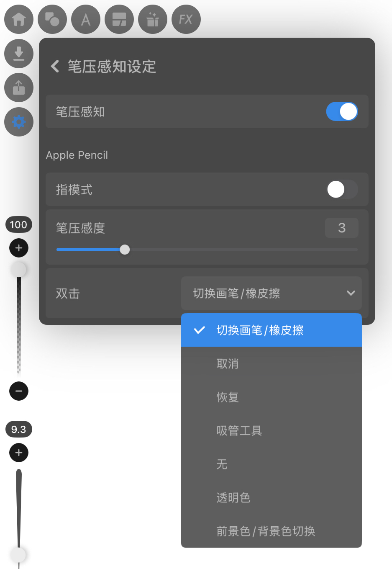Open the FX effects icon
This screenshot has width=392, height=569.
tap(186, 19)
